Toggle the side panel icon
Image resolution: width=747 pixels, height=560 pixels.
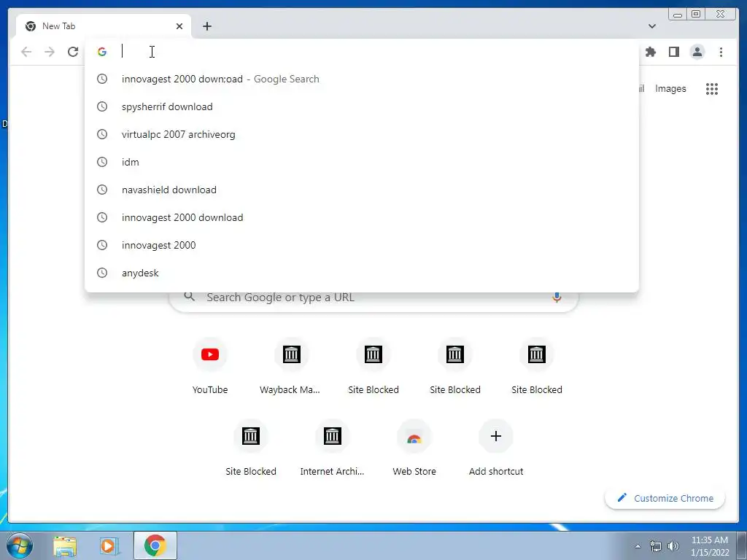pyautogui.click(x=673, y=52)
